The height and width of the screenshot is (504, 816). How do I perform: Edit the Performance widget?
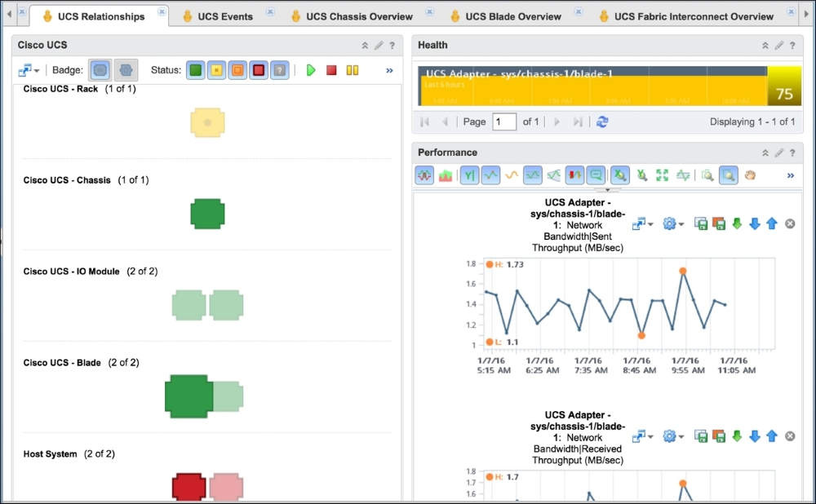778,153
